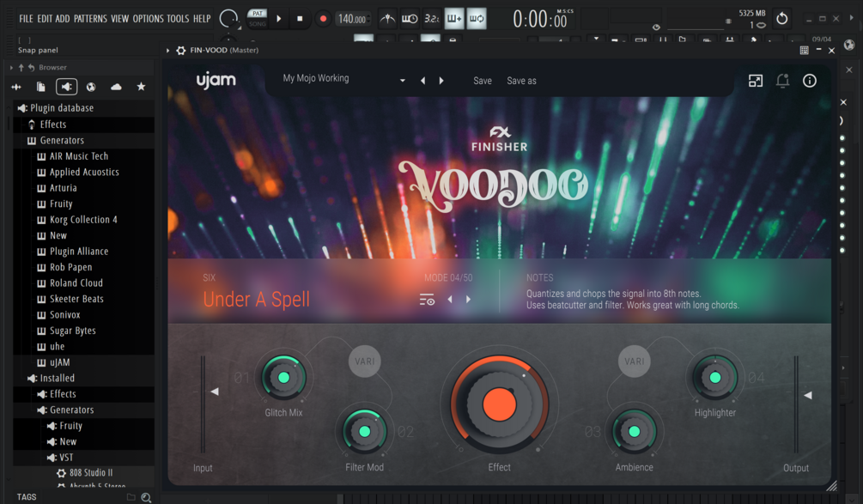This screenshot has height=504, width=863.
Task: Go to previous preset arrow beside Save
Action: (x=422, y=81)
